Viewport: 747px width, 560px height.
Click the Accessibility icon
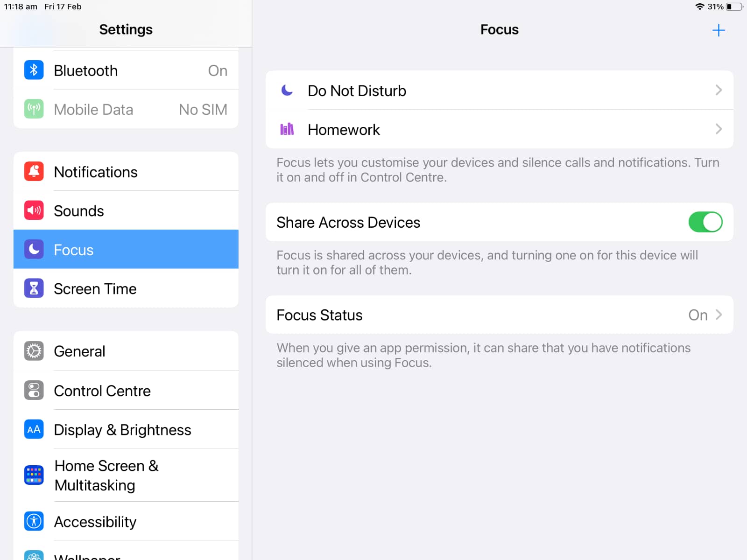point(33,521)
